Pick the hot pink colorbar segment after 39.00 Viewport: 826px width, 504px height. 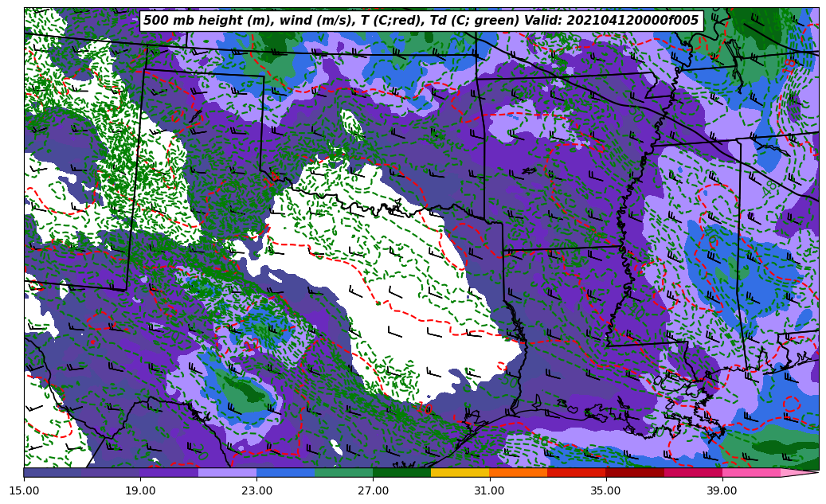pyautogui.click(x=751, y=472)
